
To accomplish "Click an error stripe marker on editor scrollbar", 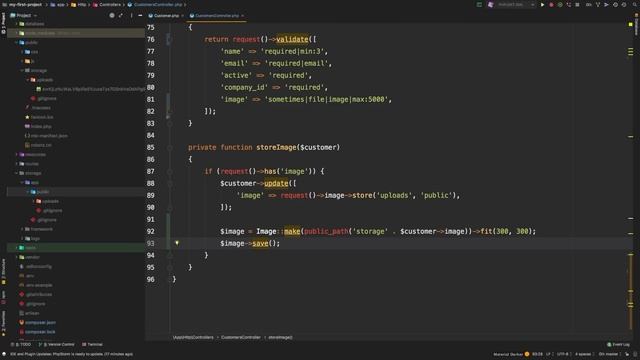I will 631,137.
